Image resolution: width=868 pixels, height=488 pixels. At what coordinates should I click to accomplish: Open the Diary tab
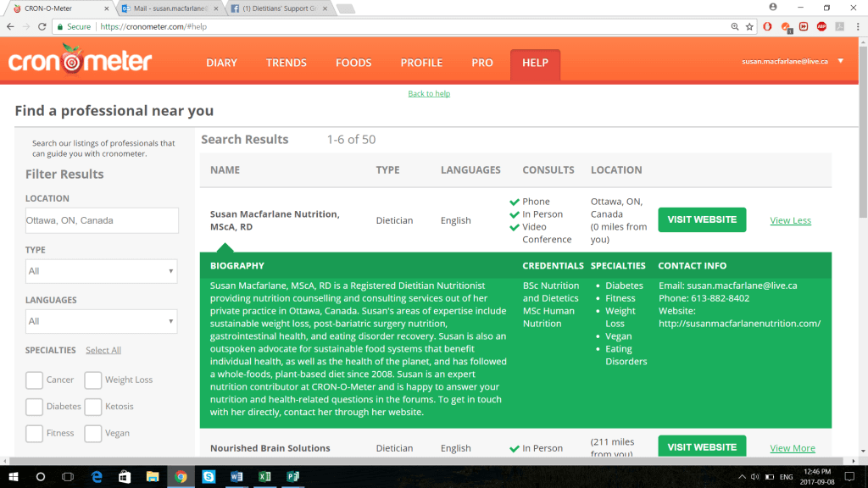(x=221, y=63)
